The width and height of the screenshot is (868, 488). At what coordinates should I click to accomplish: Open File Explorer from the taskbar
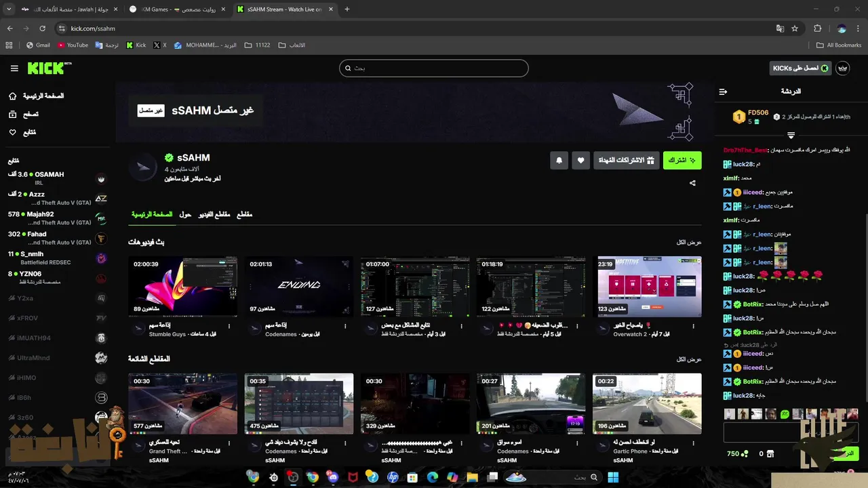pos(472,477)
